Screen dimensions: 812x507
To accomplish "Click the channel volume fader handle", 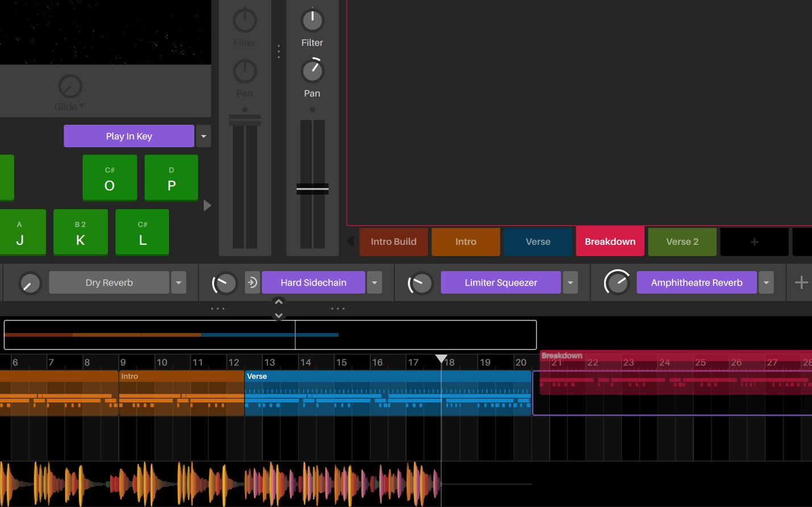I will click(312, 188).
